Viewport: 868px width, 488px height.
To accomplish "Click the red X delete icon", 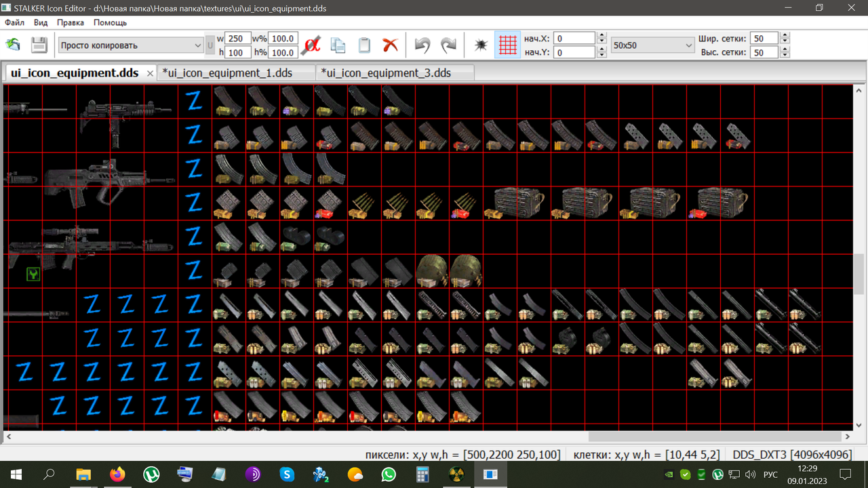I will point(390,45).
